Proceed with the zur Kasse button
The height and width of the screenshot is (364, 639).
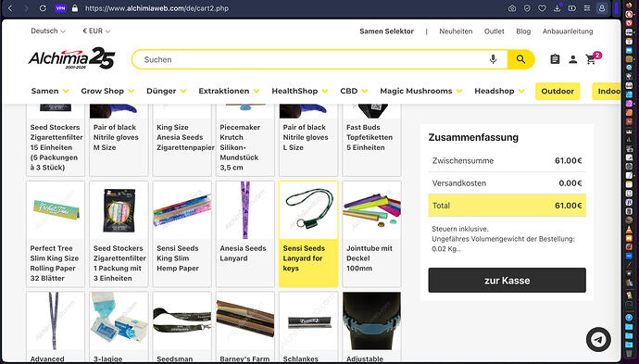(507, 280)
